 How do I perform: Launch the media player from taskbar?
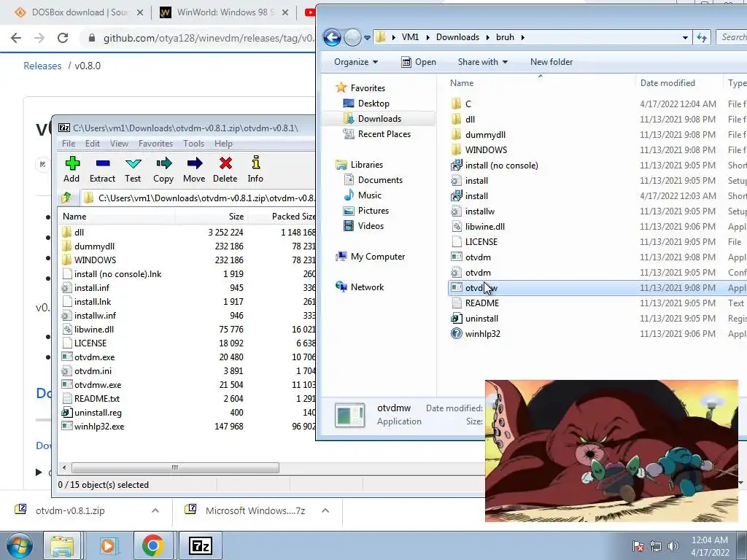click(108, 545)
